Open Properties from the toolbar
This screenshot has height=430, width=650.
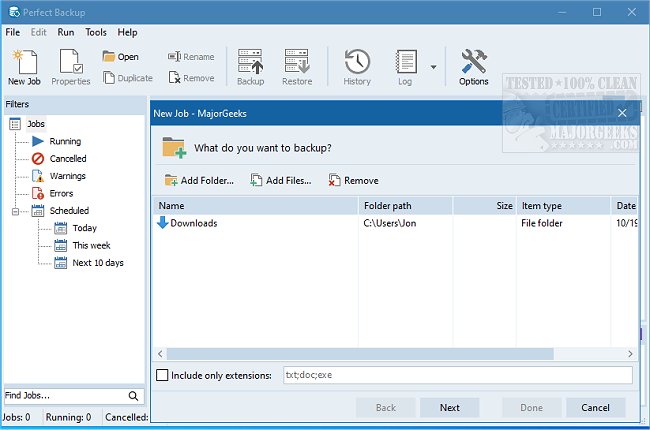point(70,67)
